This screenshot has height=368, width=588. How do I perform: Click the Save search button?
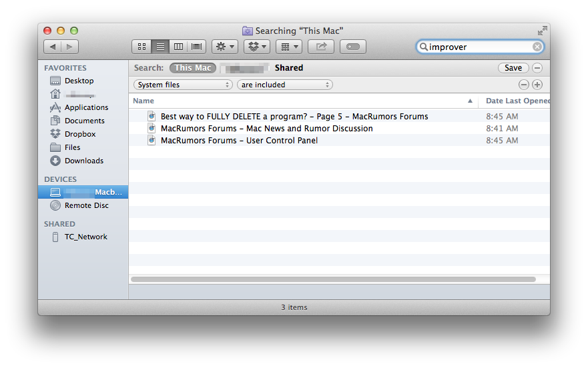coord(513,68)
